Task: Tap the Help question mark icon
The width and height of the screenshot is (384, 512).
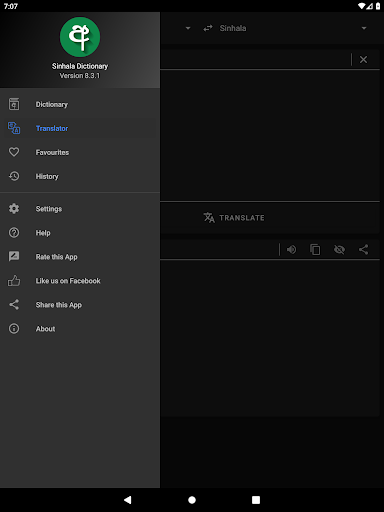Action: pos(14,233)
